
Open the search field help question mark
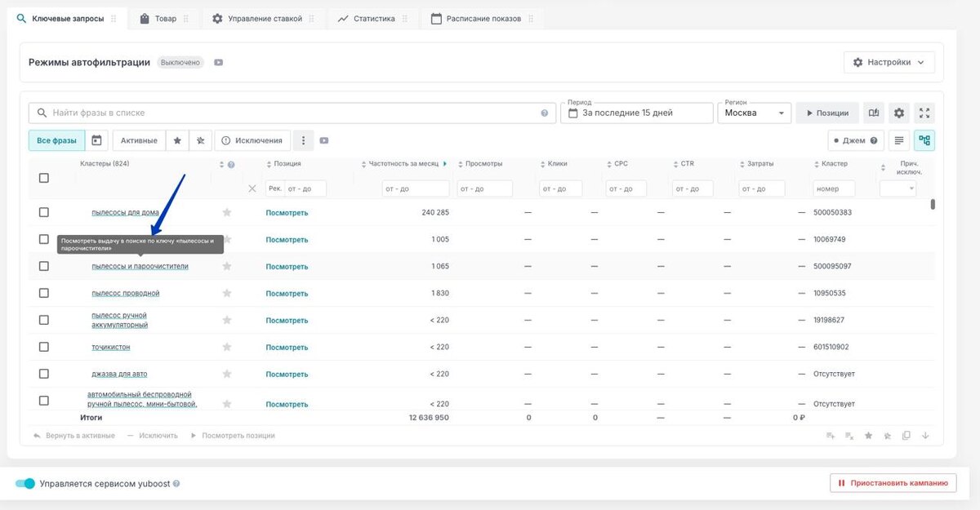545,113
